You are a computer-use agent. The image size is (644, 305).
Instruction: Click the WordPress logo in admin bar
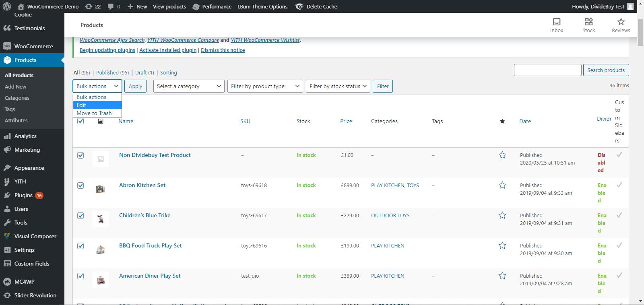(x=7, y=6)
